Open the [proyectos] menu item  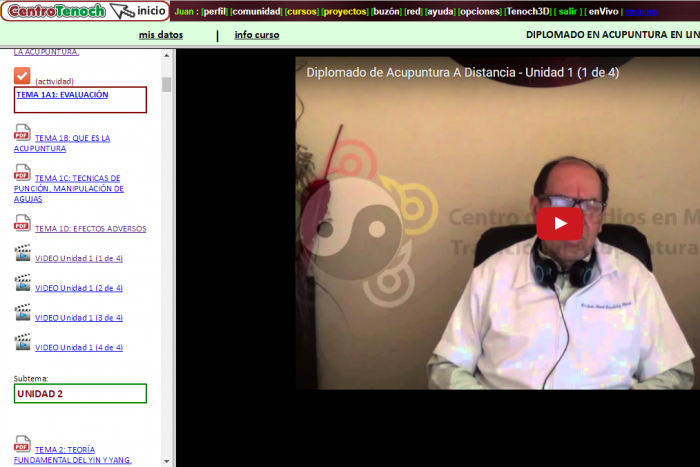pos(344,11)
